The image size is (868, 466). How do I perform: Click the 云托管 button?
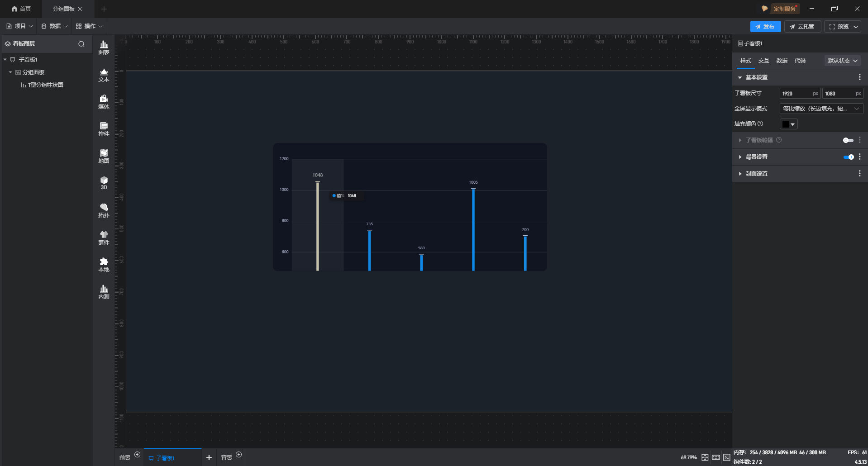(802, 27)
